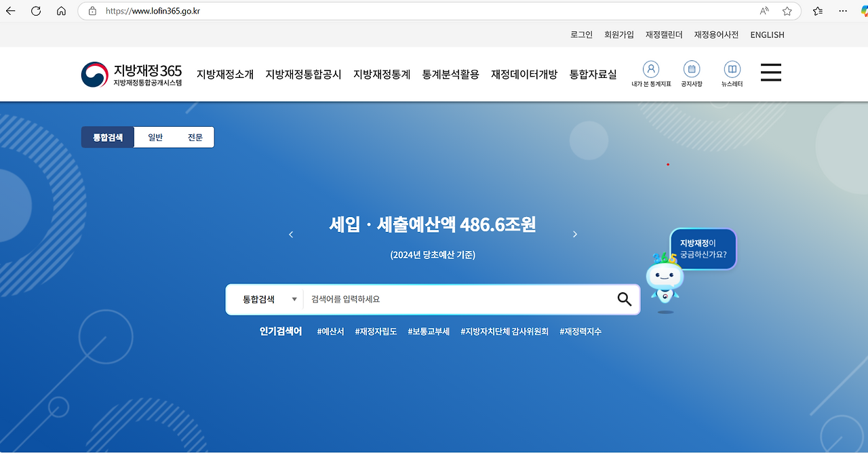Reload the page with the refresh icon
The height and width of the screenshot is (453, 868).
click(x=36, y=11)
